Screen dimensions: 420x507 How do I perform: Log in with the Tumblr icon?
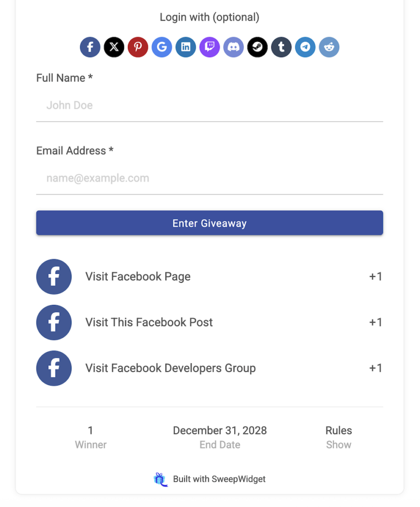click(x=281, y=48)
